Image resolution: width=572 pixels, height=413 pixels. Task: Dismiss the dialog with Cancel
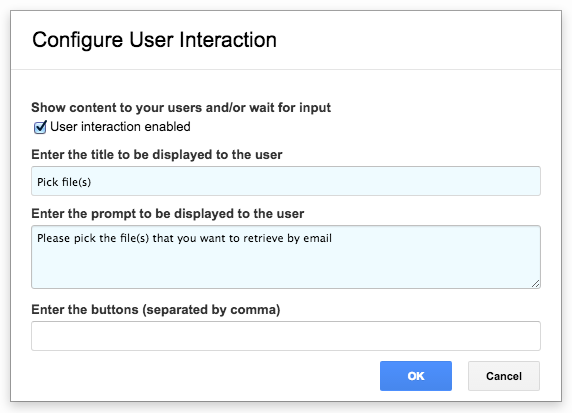tap(504, 376)
